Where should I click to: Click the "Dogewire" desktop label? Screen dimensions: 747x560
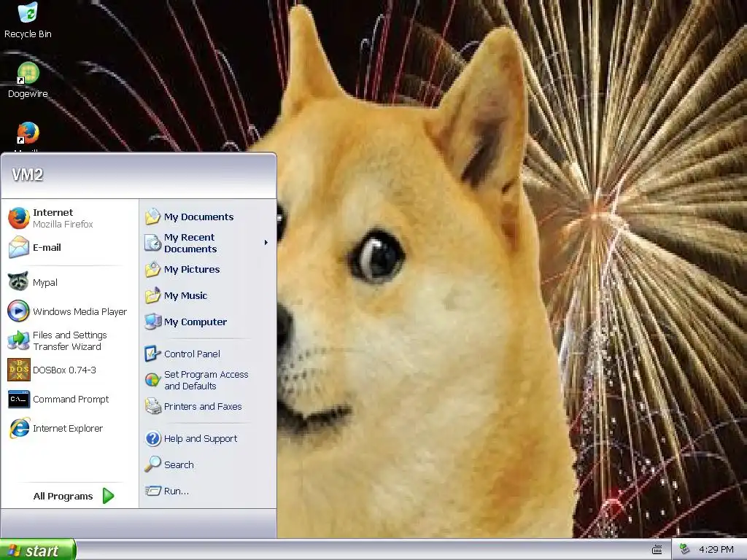click(x=28, y=94)
